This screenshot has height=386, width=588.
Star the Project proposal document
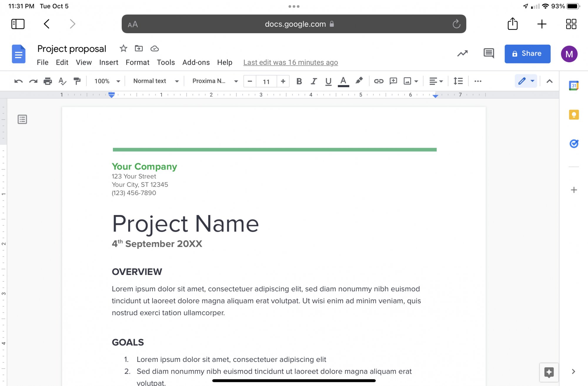tap(123, 48)
